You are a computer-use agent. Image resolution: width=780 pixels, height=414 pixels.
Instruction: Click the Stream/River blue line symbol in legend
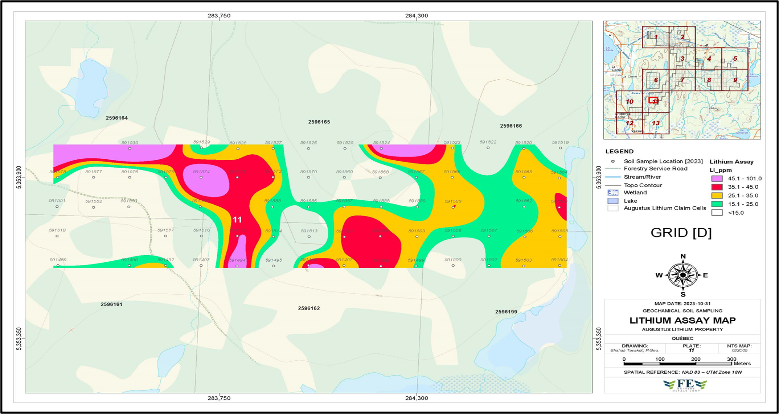(x=613, y=177)
